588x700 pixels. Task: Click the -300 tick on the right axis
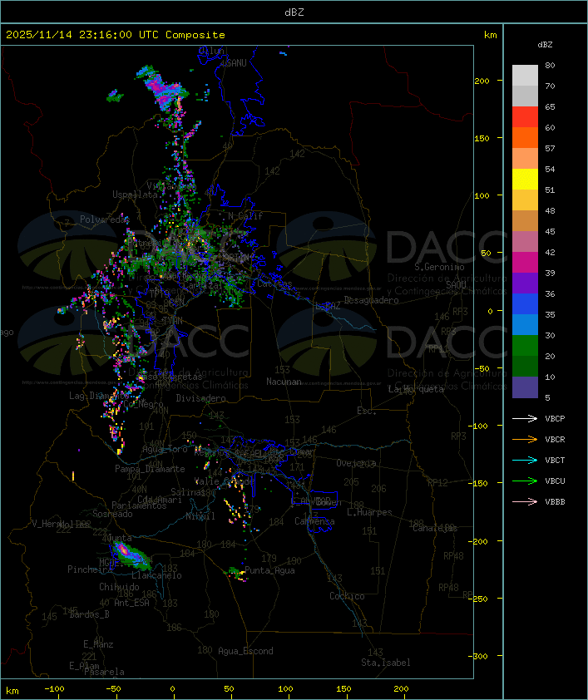(480, 656)
